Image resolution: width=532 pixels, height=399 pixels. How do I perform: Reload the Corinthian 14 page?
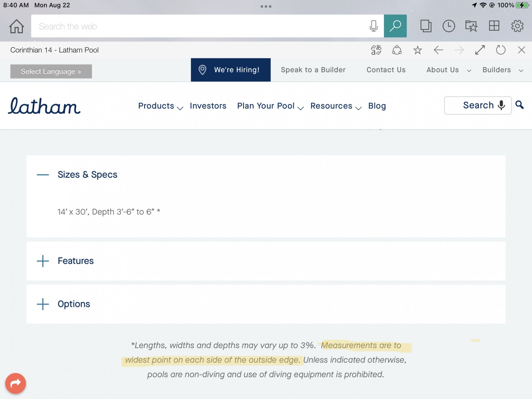[501, 50]
